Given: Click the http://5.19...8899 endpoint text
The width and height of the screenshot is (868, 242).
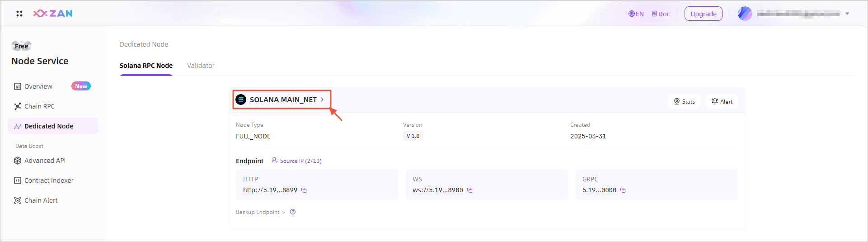Looking at the screenshot, I should click(x=270, y=190).
